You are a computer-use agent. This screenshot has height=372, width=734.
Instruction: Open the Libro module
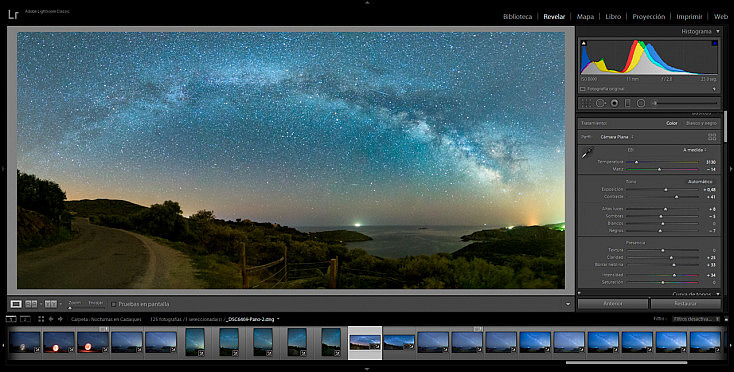613,16
